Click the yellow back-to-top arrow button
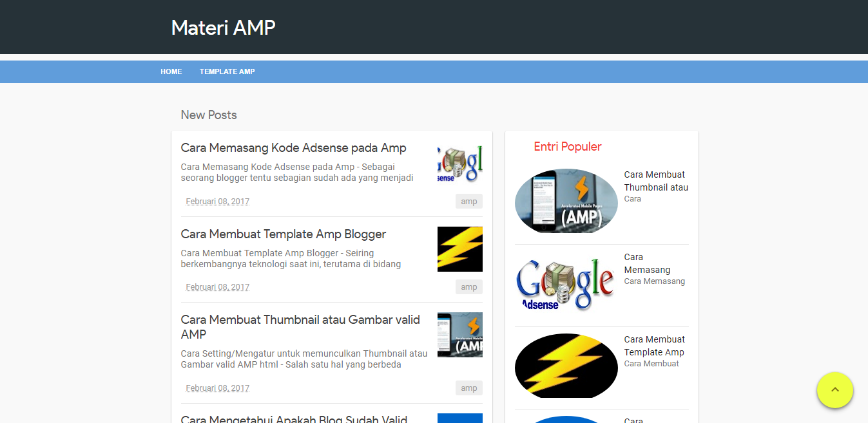This screenshot has width=868, height=423. (x=834, y=390)
